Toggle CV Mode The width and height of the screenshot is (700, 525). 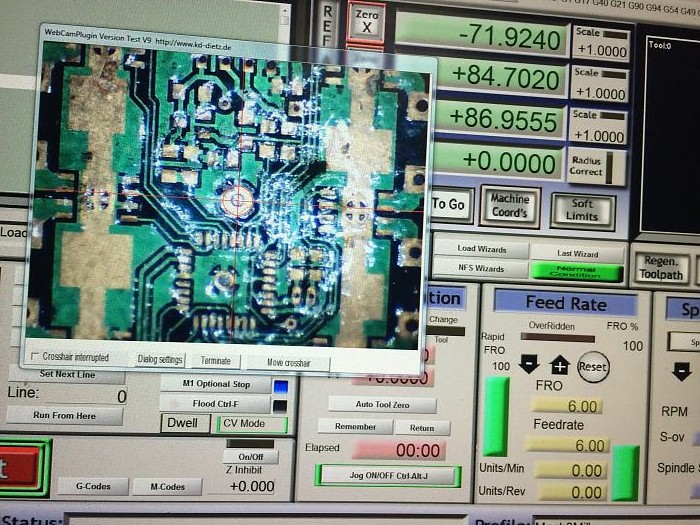[x=252, y=423]
